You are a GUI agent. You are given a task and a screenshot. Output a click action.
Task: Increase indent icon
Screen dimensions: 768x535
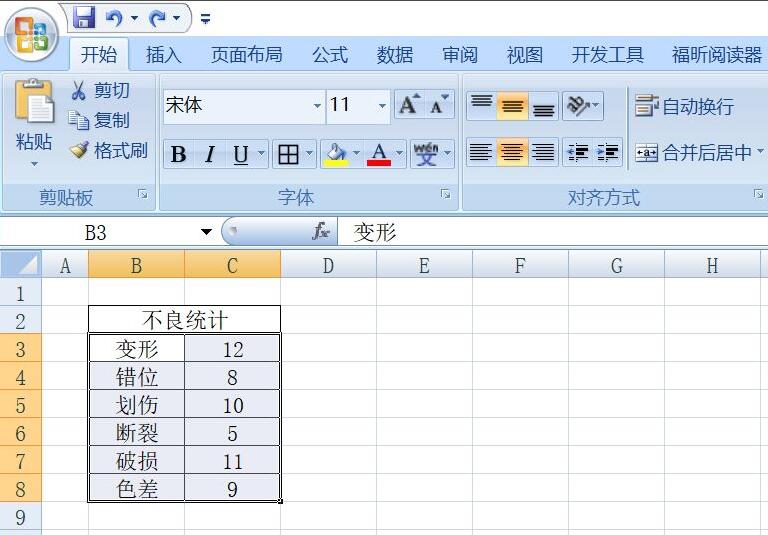pos(608,152)
